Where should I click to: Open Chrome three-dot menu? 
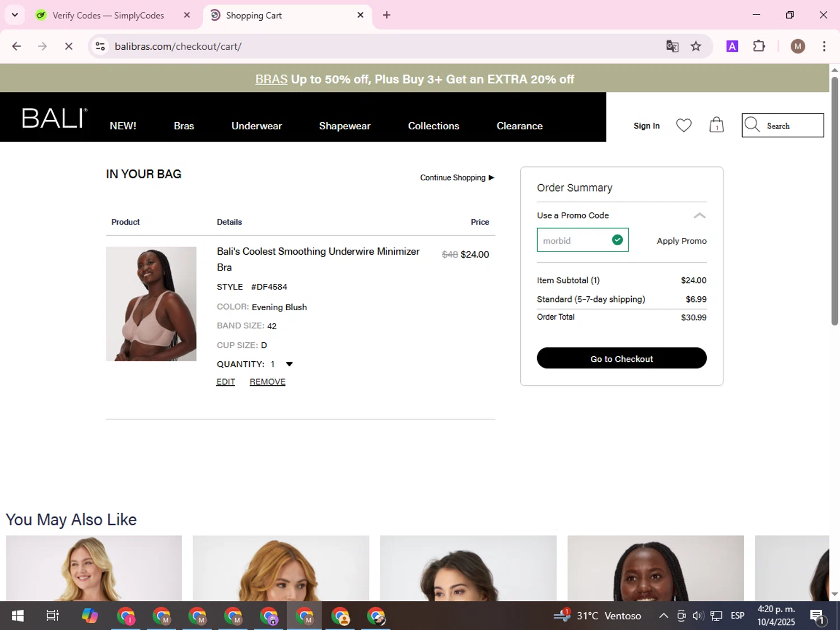[x=824, y=46]
